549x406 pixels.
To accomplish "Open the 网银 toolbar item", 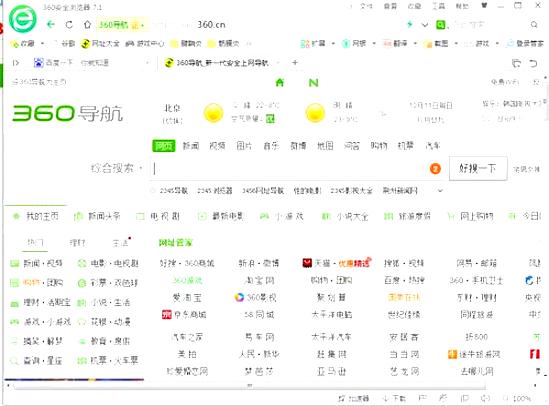I will click(x=354, y=43).
